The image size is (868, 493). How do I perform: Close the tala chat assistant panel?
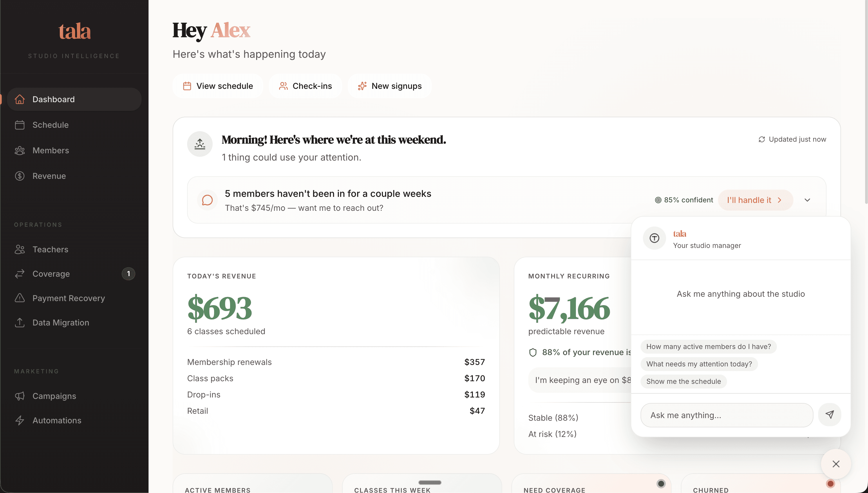[836, 464]
